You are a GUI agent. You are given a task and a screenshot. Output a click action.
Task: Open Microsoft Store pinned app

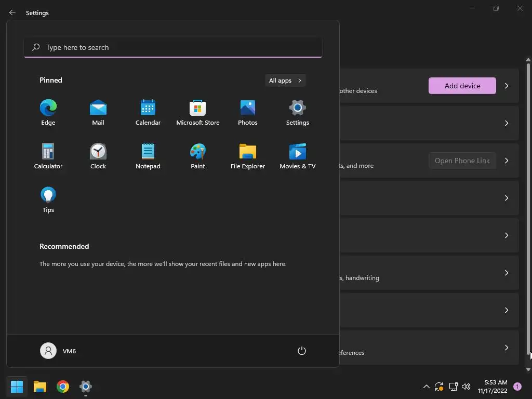(x=198, y=113)
